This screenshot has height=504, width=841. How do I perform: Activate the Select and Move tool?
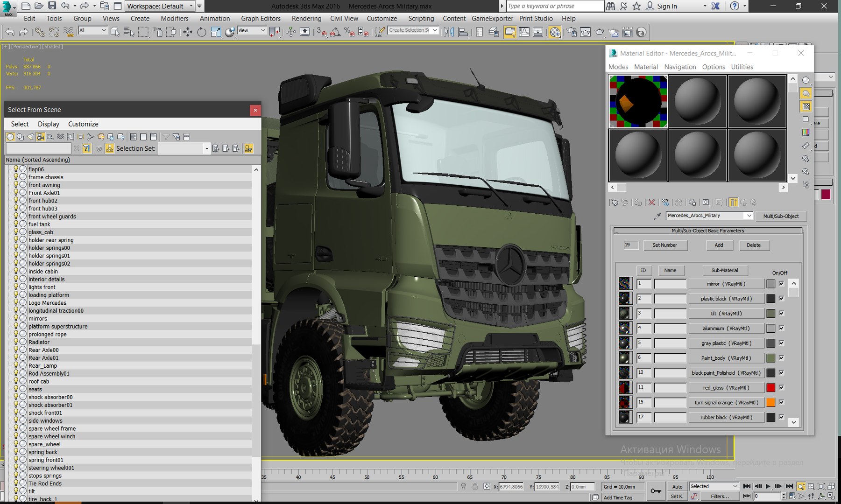point(188,32)
